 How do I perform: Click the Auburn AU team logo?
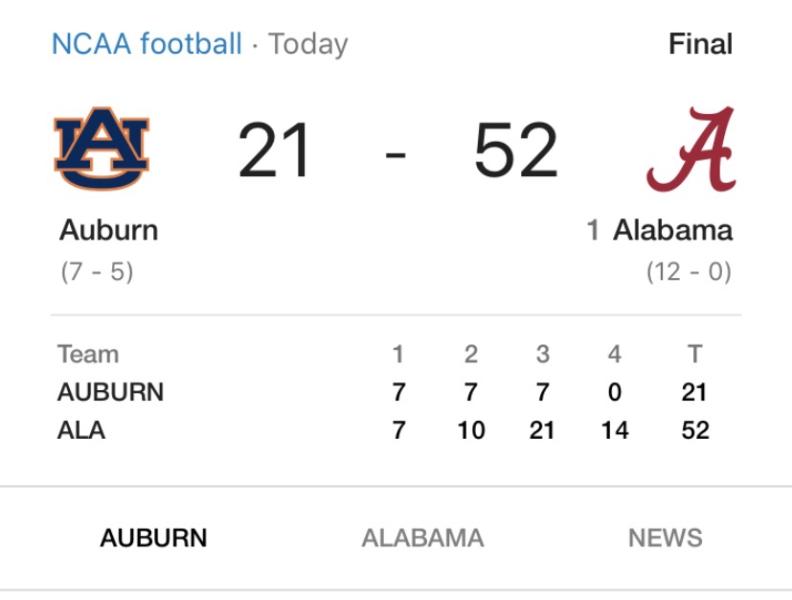(x=102, y=148)
